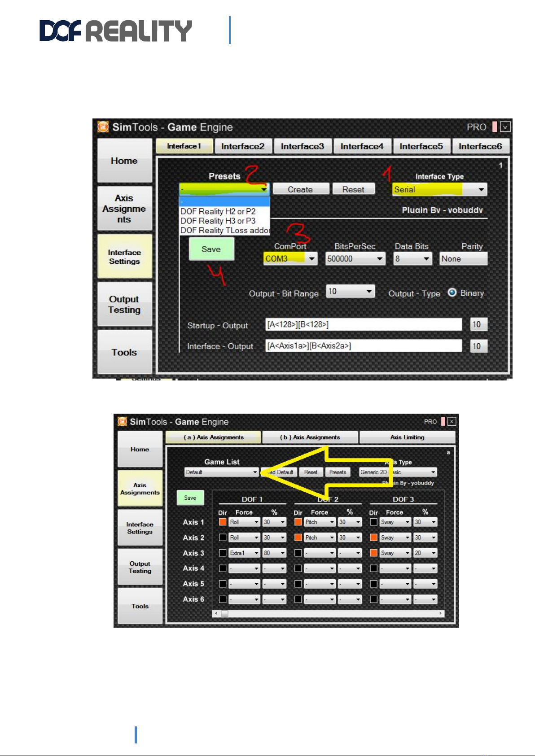The height and width of the screenshot is (756, 535).
Task: Open Home in the top SimTools window
Action: click(x=124, y=161)
